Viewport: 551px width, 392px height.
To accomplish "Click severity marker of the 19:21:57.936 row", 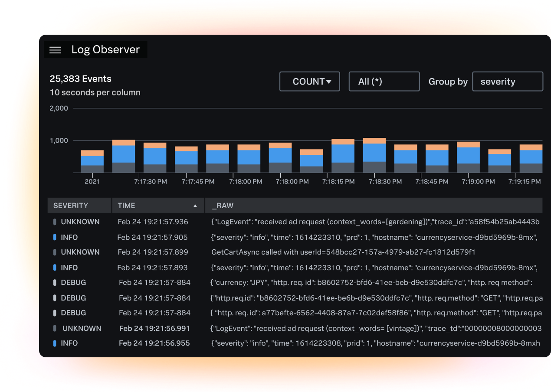I will (x=55, y=222).
